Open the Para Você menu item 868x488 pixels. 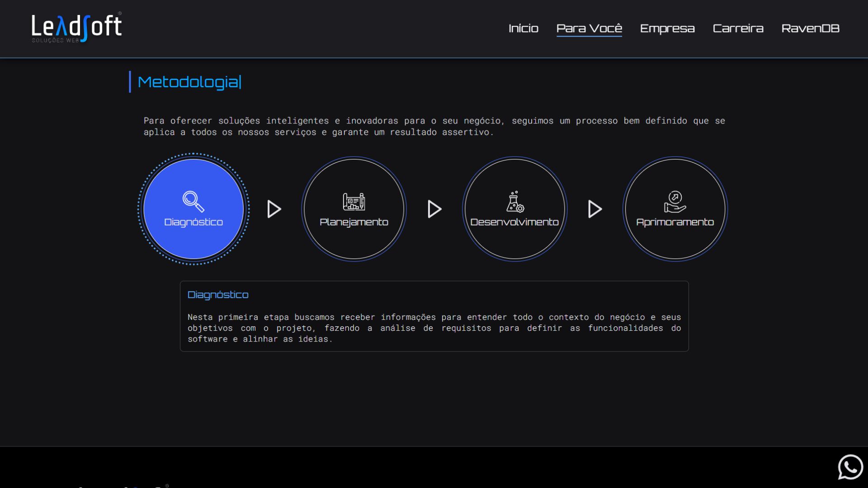[x=589, y=28]
